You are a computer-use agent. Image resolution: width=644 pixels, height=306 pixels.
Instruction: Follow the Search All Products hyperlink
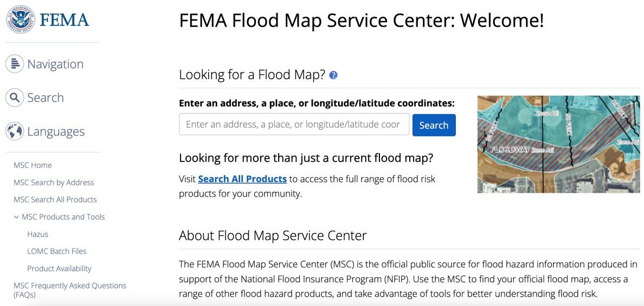click(x=242, y=179)
